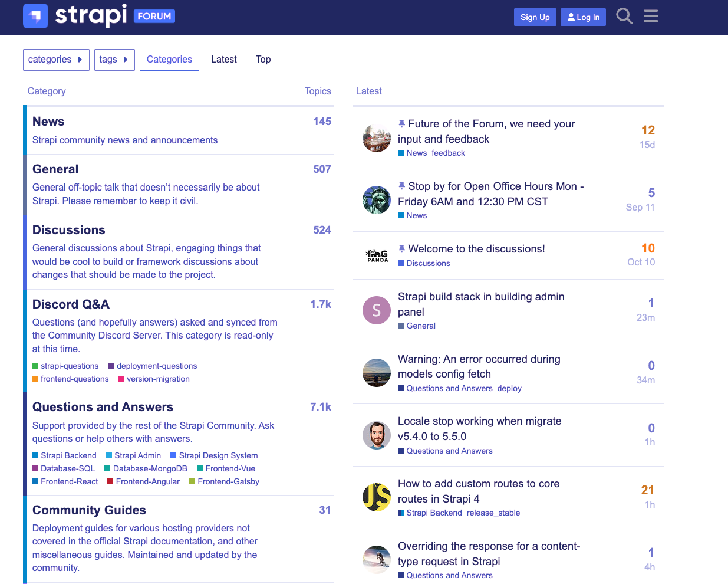Viewport: 728px width, 584px height.
Task: Click the Panda avatar on Welcome topic
Action: click(377, 255)
